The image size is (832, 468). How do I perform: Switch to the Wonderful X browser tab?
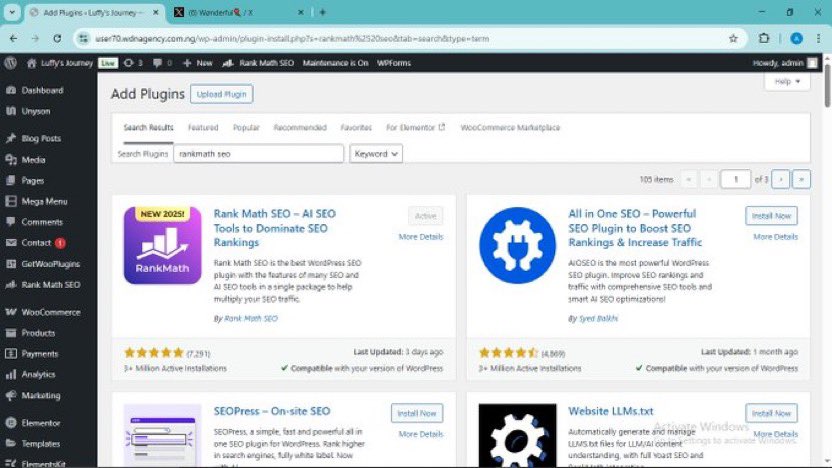click(x=239, y=12)
